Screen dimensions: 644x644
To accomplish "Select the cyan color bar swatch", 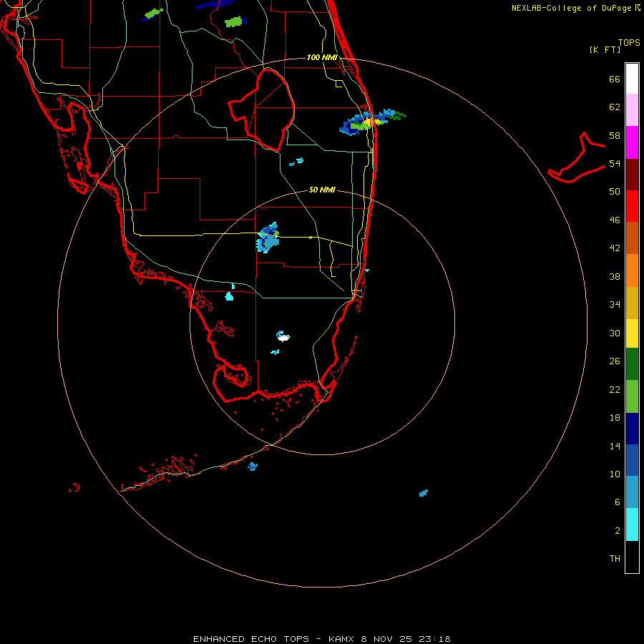I will (632, 525).
